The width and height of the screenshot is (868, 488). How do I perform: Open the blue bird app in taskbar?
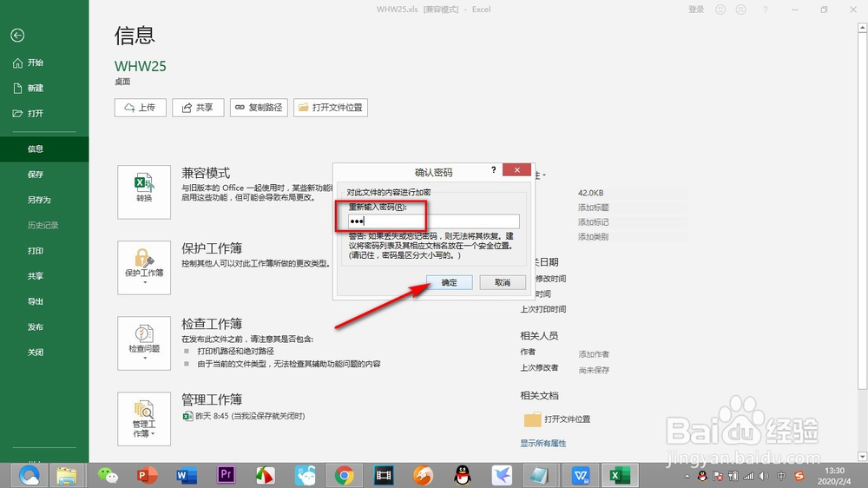click(502, 475)
